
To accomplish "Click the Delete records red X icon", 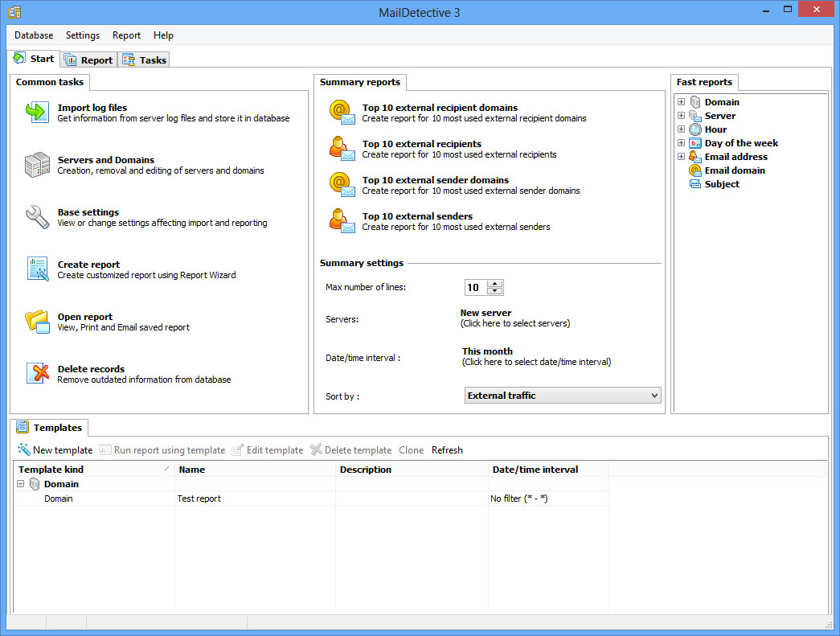I will (38, 373).
